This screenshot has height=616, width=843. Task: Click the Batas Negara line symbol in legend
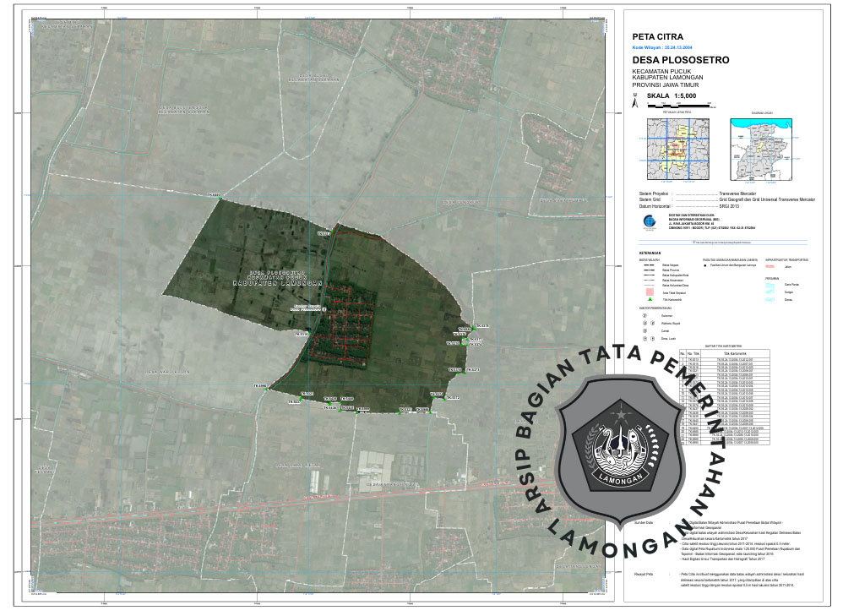point(648,266)
